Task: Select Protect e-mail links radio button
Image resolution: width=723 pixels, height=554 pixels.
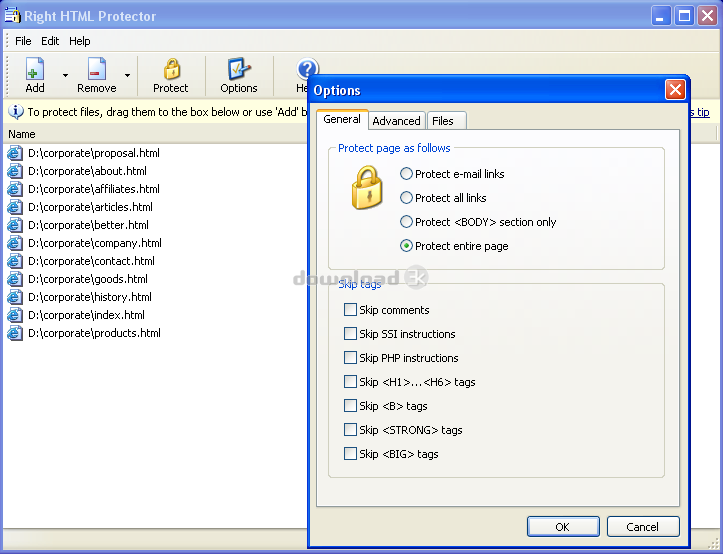Action: coord(406,174)
